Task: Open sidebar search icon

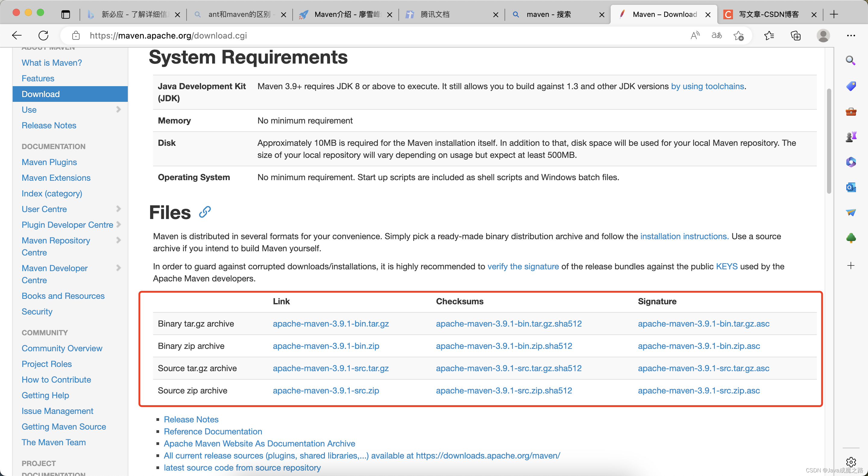Action: [851, 61]
